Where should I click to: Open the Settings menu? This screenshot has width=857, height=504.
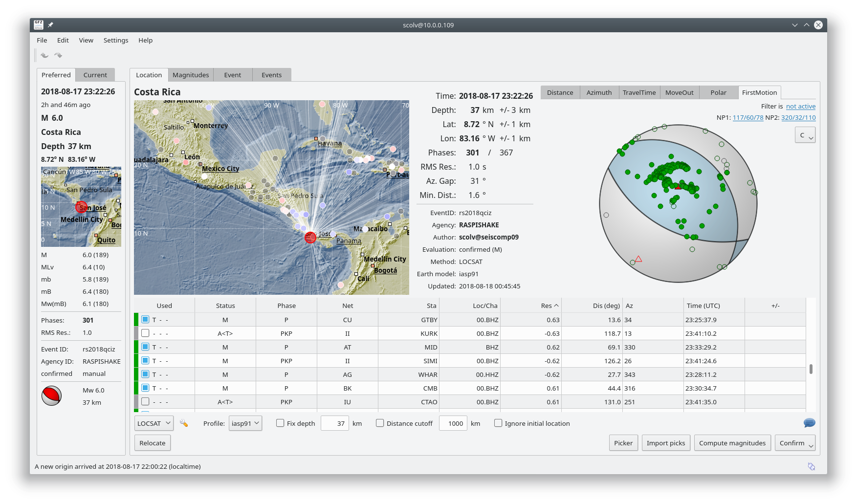pyautogui.click(x=116, y=40)
